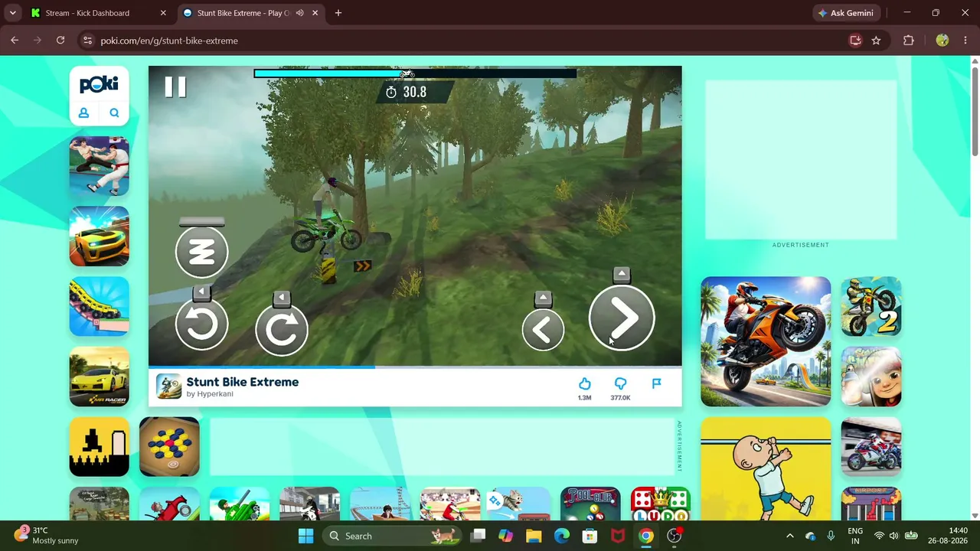Open Copilot from the taskbar
The image size is (980, 551).
coord(505,536)
